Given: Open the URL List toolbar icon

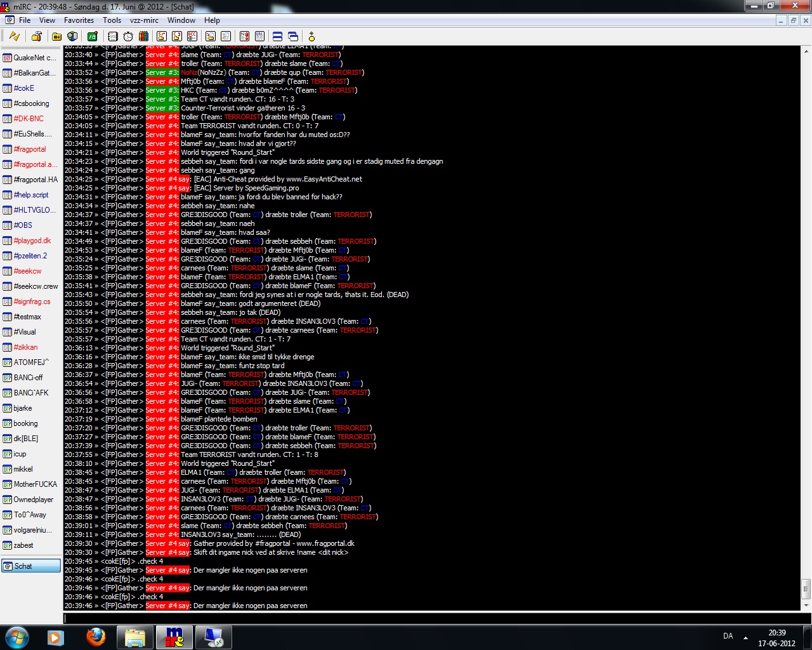Looking at the screenshot, I should coord(260,36).
